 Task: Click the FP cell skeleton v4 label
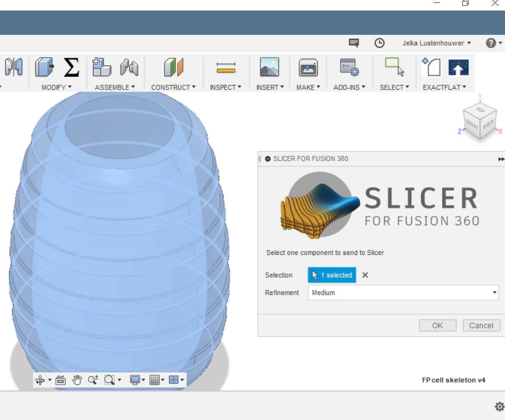pyautogui.click(x=454, y=380)
